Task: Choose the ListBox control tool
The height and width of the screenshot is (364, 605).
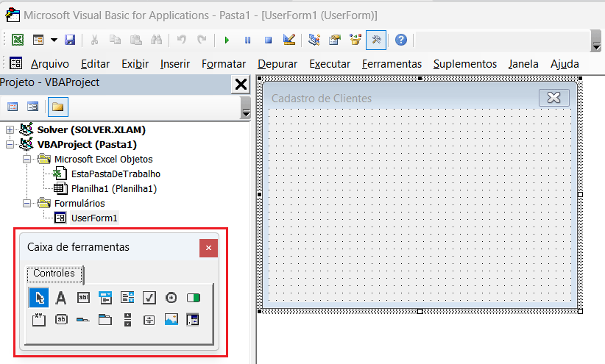Action: (x=127, y=298)
